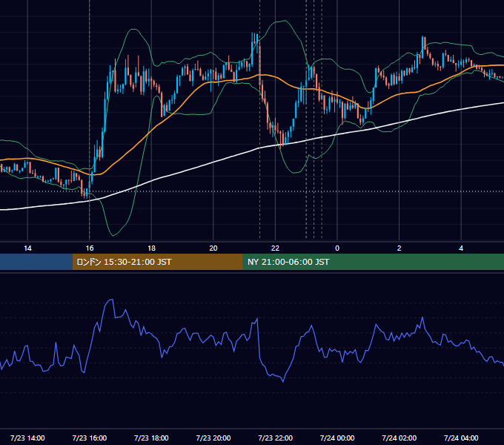Click the 7/23 16:00 date label
Screen dimensions: 504x445
tap(90, 438)
